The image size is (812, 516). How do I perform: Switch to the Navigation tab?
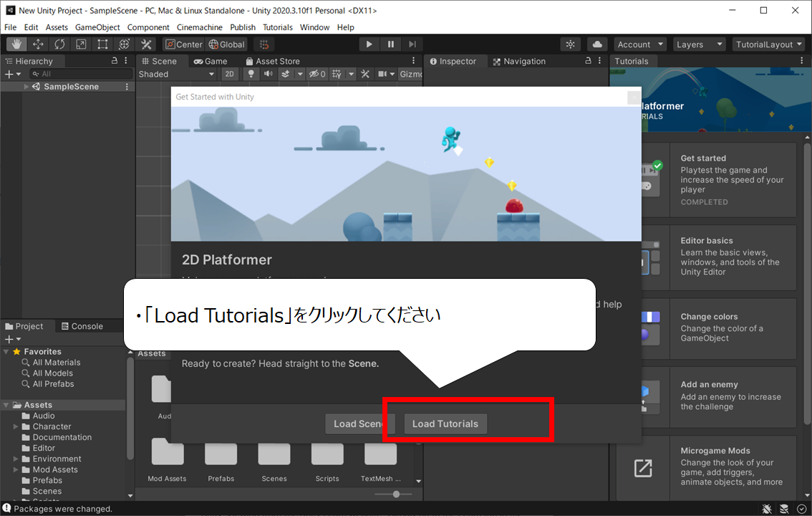coord(519,61)
